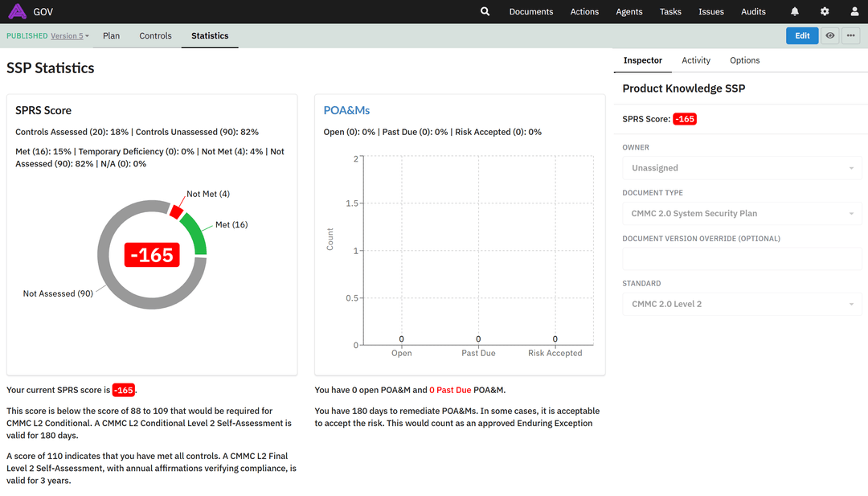
Task: Open the Owner Unassigned dropdown
Action: click(x=742, y=168)
